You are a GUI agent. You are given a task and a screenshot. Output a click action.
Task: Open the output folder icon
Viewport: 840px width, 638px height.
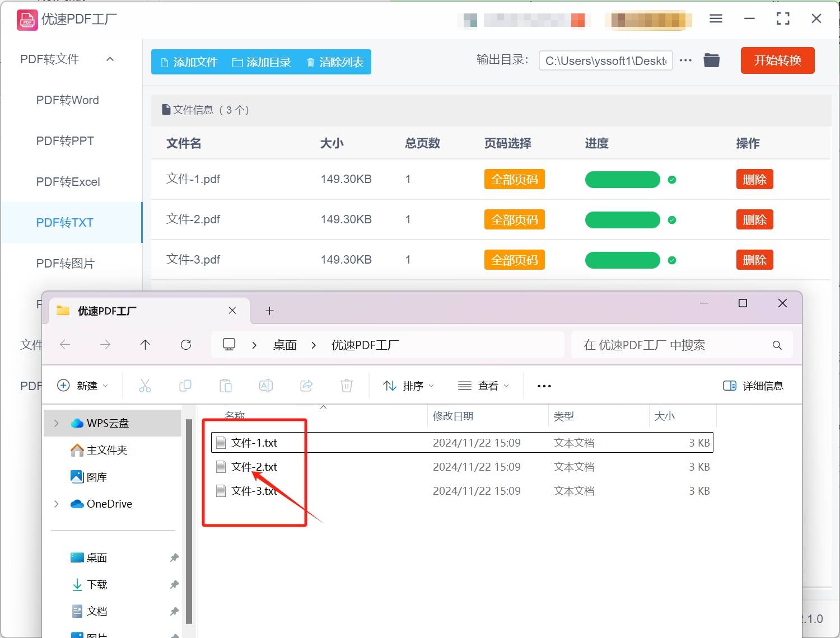(711, 60)
